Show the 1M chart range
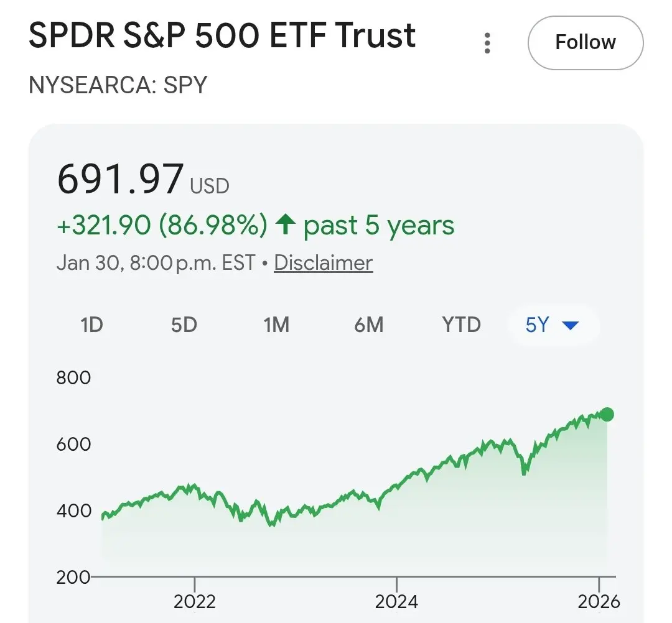672x623 pixels. click(276, 325)
